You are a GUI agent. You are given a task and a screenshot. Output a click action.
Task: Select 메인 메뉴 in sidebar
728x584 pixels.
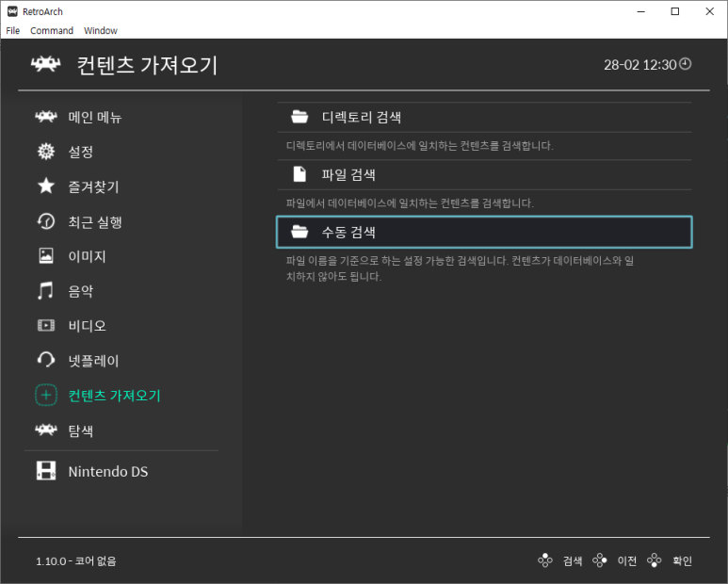95,117
